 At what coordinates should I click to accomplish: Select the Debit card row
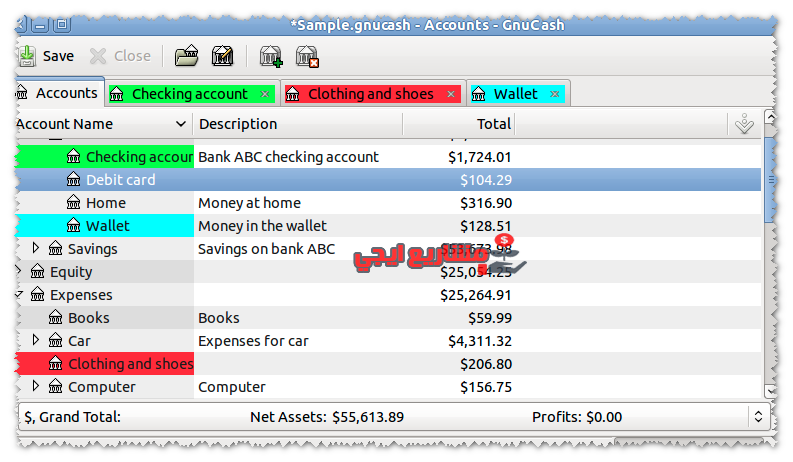pyautogui.click(x=388, y=180)
